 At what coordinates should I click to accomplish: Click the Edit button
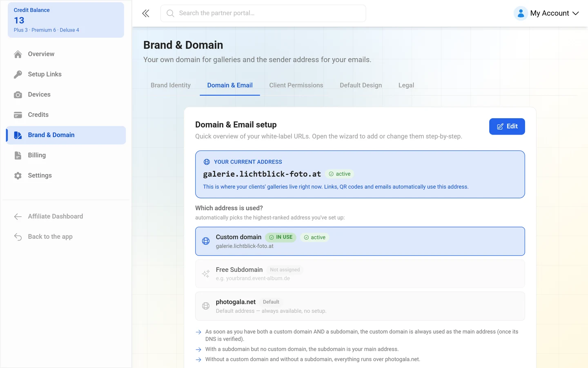pyautogui.click(x=507, y=126)
